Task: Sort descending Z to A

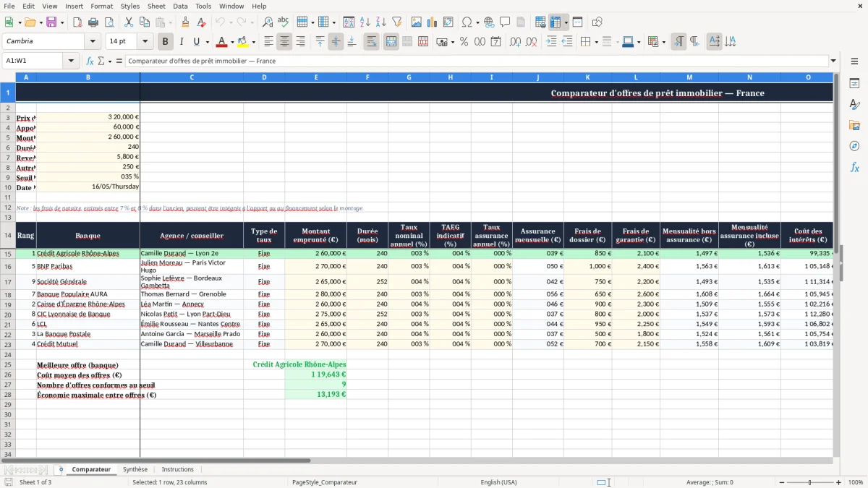Action: 381,22
